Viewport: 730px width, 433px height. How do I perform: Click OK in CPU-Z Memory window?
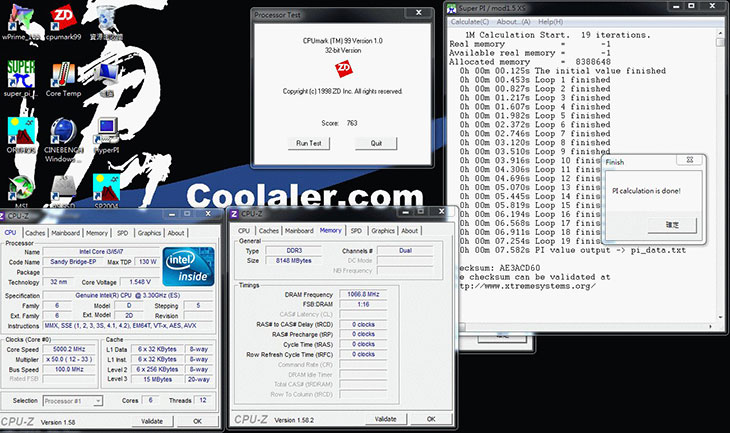coord(431,419)
